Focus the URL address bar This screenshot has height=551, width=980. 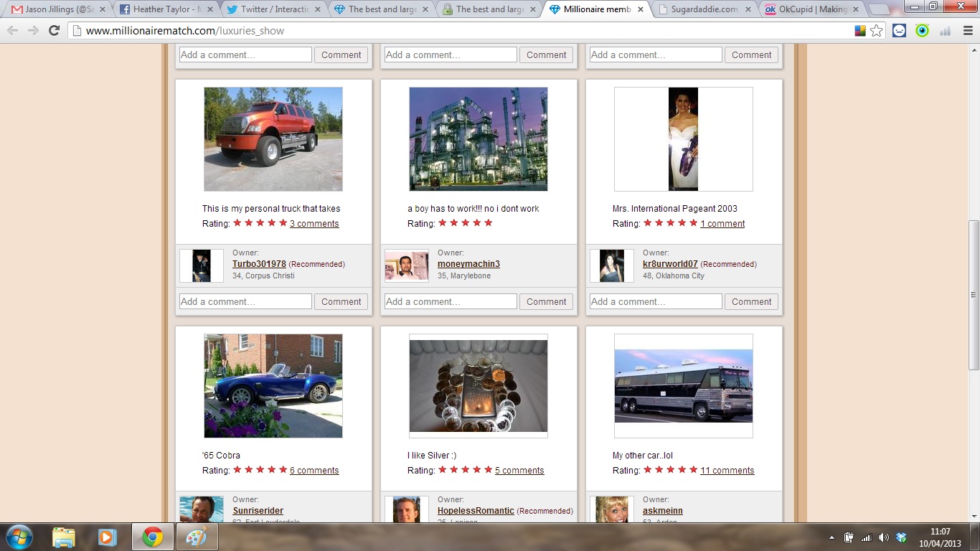coord(459,31)
